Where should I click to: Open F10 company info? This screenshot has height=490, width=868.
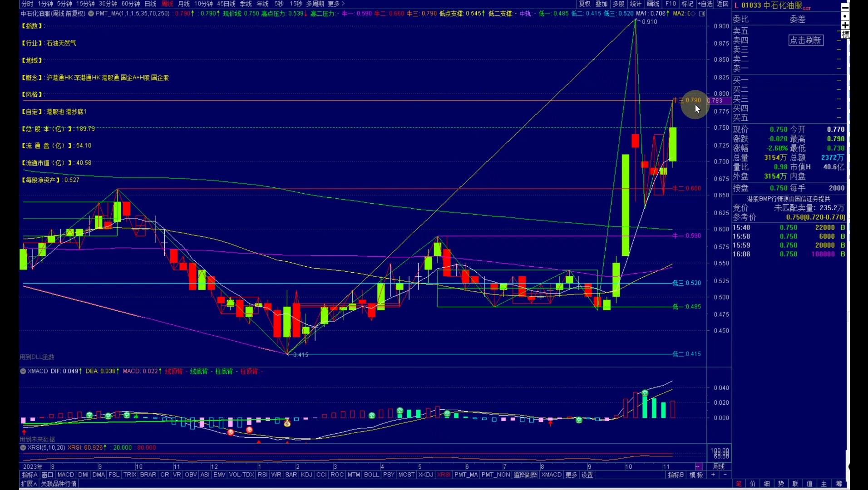[671, 4]
